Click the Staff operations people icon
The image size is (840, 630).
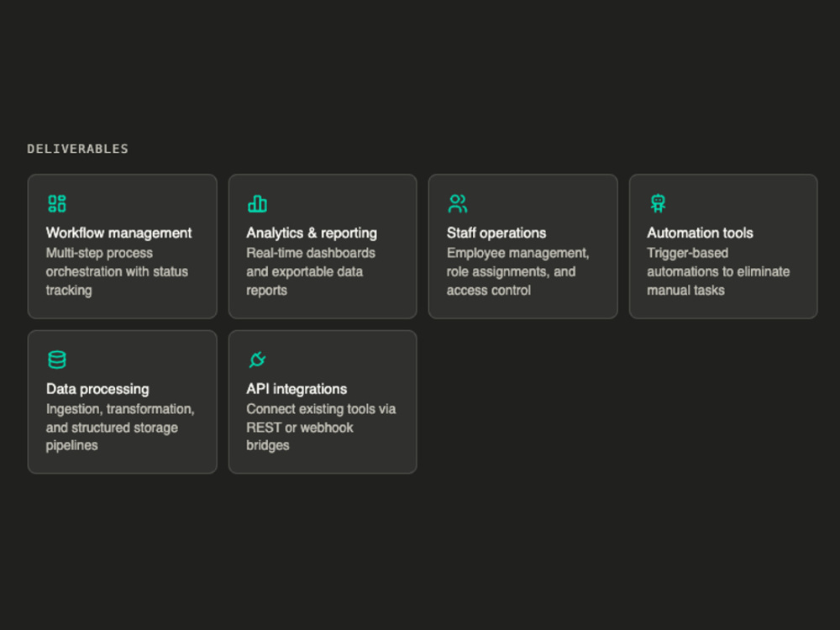[458, 203]
